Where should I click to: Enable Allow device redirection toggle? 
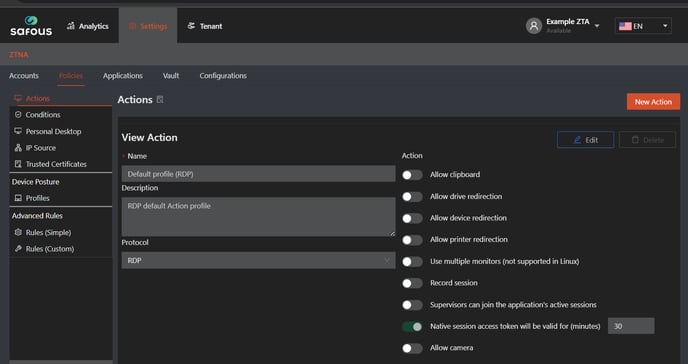click(x=412, y=218)
